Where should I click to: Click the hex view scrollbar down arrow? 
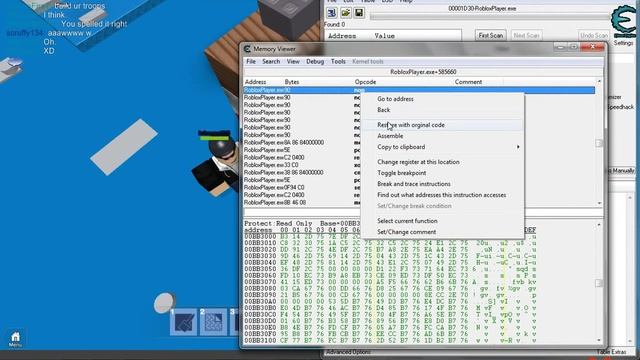pos(599,340)
